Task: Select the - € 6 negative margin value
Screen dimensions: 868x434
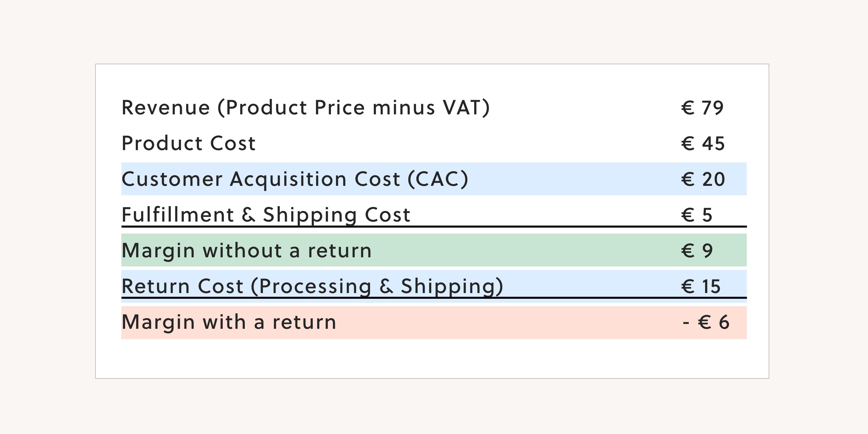Action: point(706,322)
